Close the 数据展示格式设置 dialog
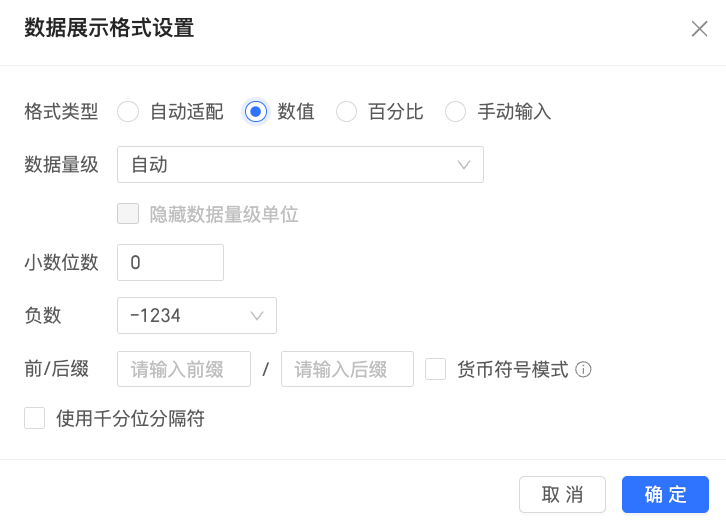 coord(699,29)
